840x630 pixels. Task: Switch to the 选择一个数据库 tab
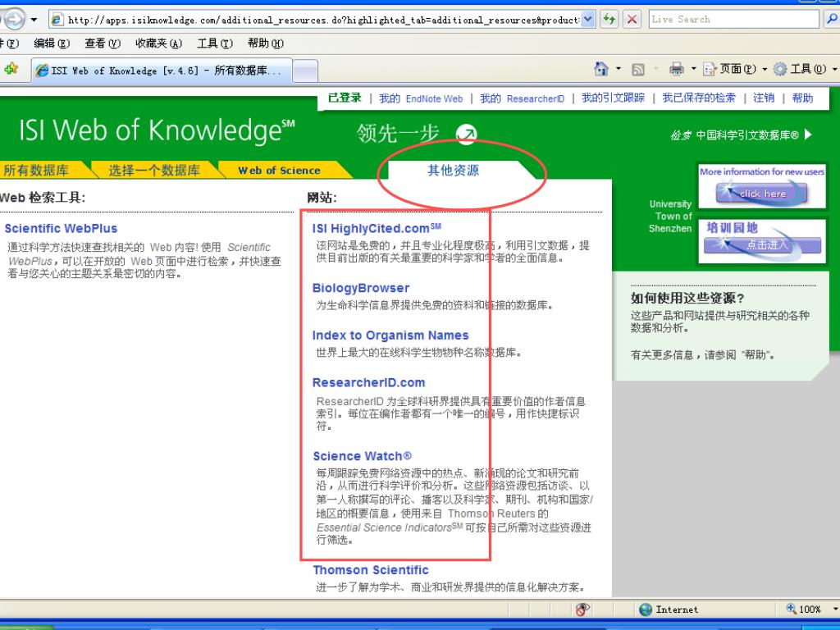point(154,171)
